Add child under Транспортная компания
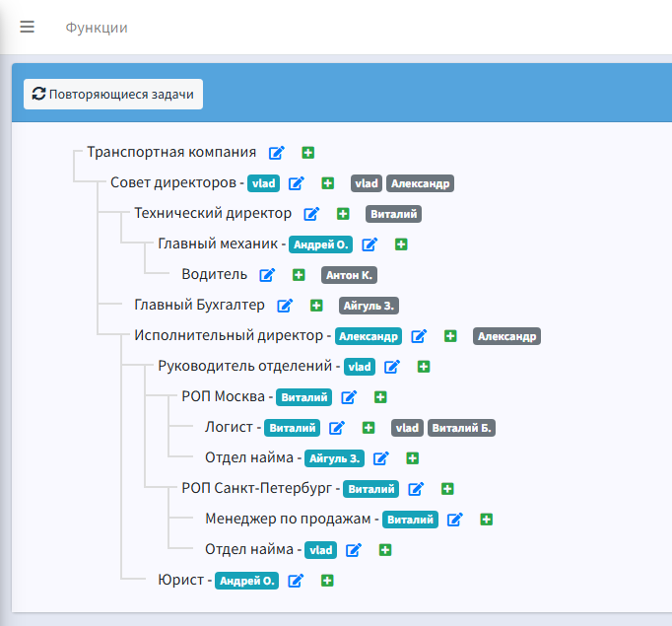Viewport: 672px width, 626px height. [308, 153]
